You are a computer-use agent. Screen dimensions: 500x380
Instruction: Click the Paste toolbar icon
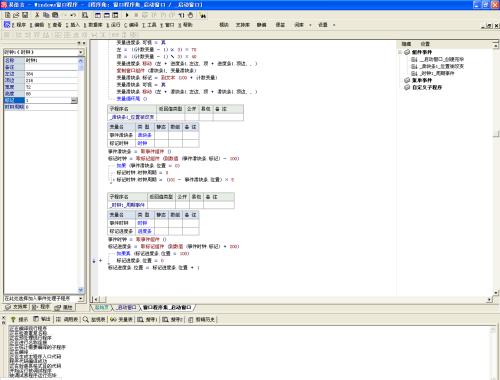pos(55,15)
